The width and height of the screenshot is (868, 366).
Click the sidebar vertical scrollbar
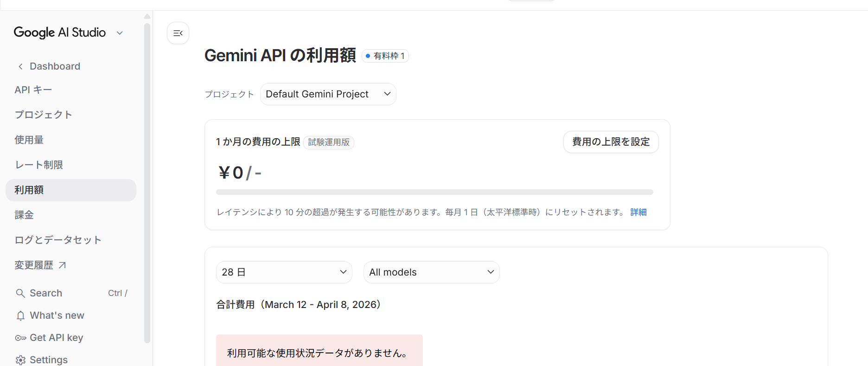[x=147, y=186]
